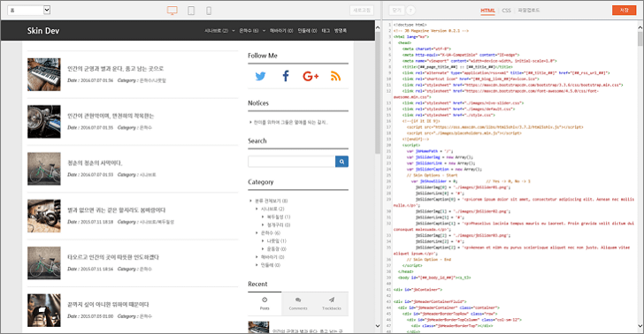Viewport: 644px width, 334px height.
Task: Open the Google Plus icon under Follow Me
Action: point(310,76)
